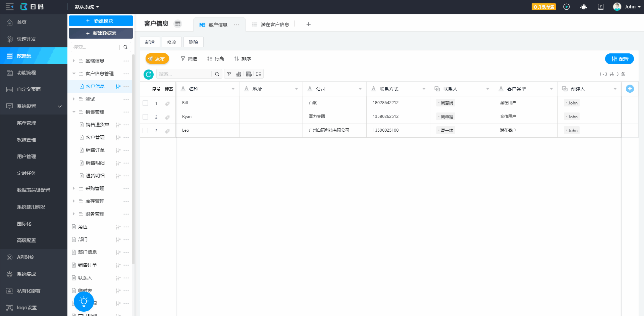This screenshot has width=644, height=316.
Task: Open the 名称 column header dropdown arrow
Action: (233, 89)
